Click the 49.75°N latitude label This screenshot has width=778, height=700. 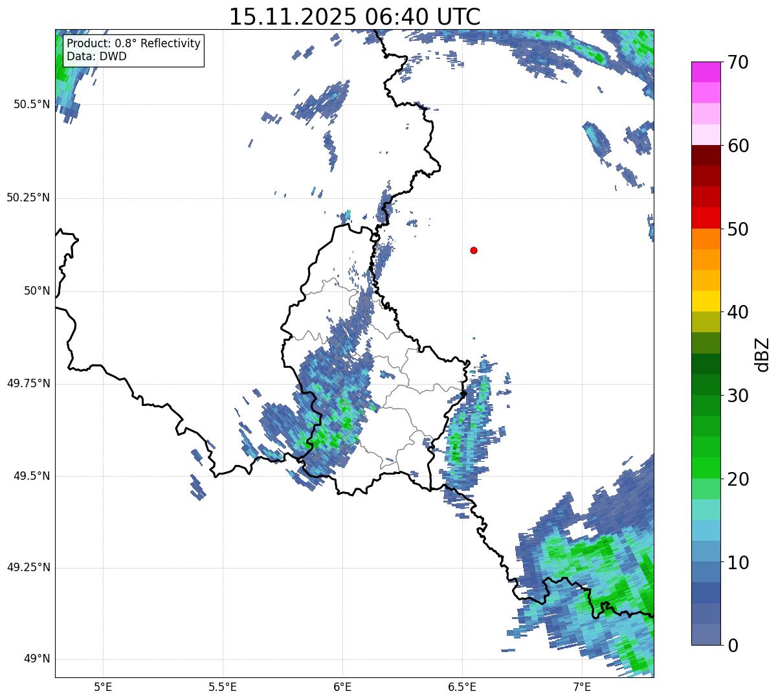(x=28, y=383)
